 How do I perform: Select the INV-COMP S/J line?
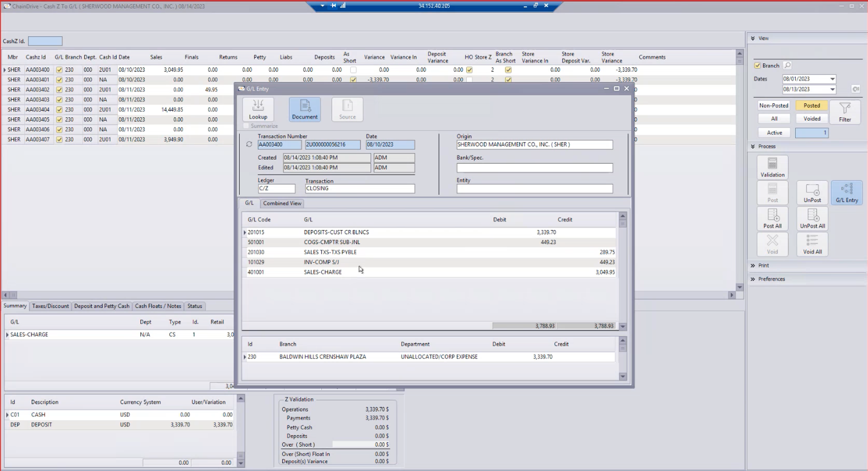[429, 262]
